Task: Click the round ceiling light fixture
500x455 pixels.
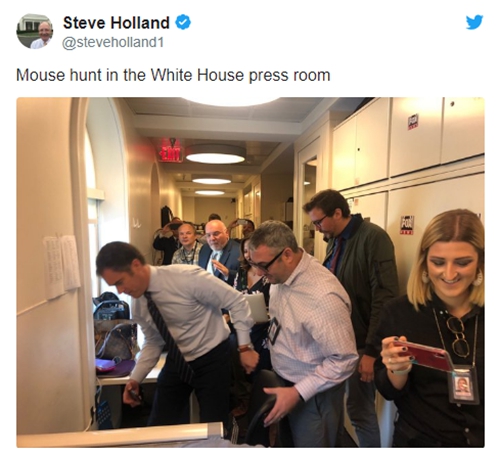Action: pyautogui.click(x=215, y=154)
